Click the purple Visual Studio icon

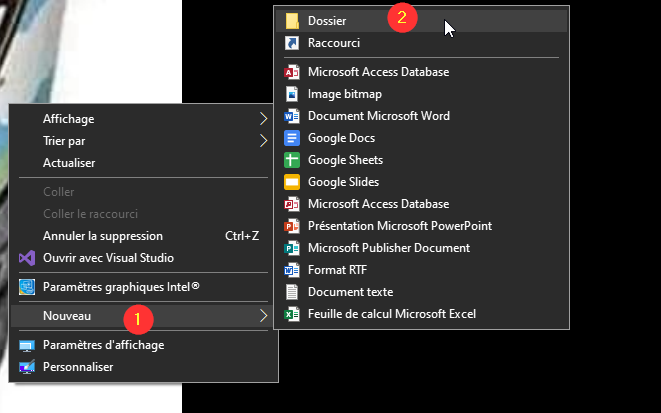[27, 258]
